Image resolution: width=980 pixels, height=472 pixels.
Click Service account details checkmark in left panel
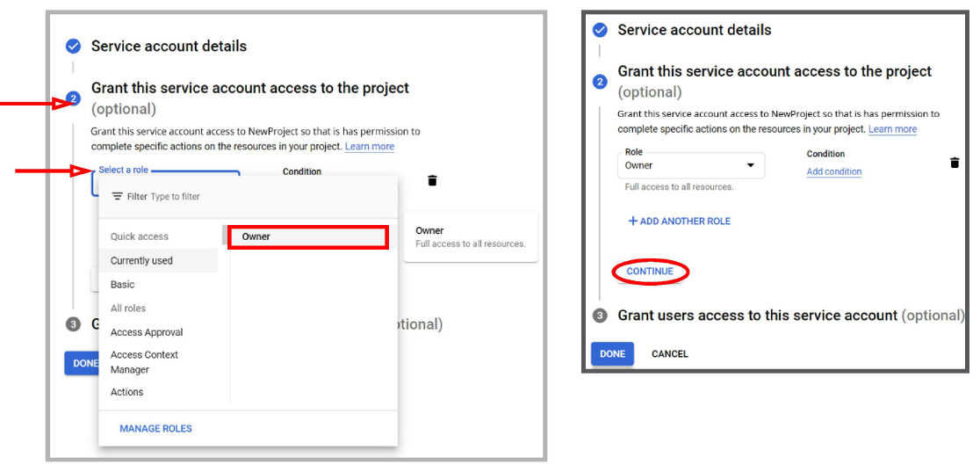(x=74, y=47)
